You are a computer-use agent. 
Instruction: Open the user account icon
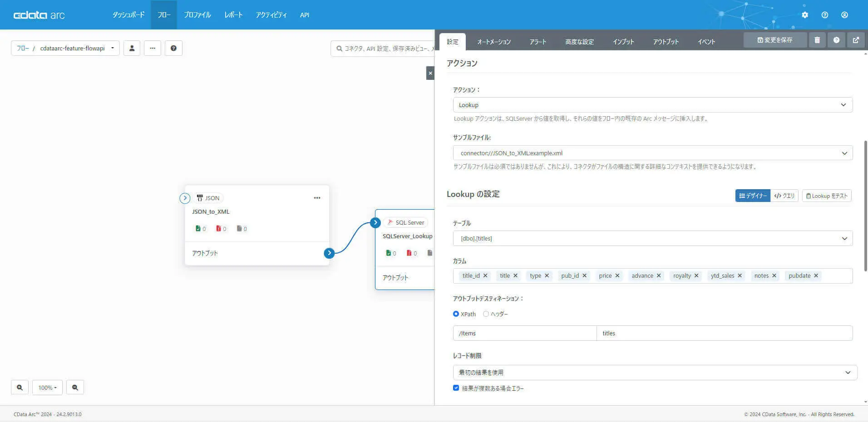pos(844,15)
